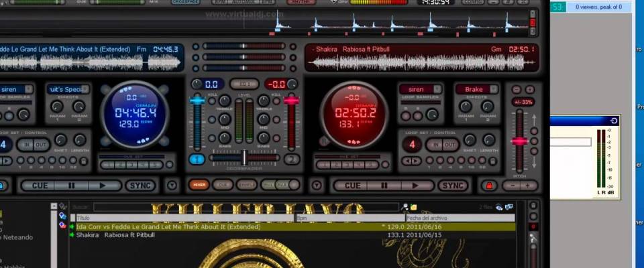Click the right deck gain knob beside -0.0
644x268 pixels.
click(292, 84)
